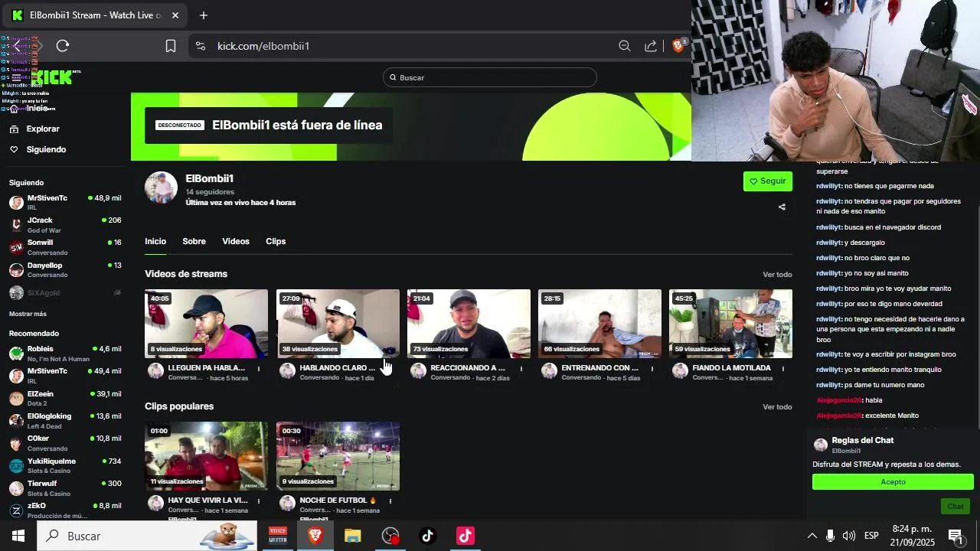Close the ElBombii1 Stream browser tab
This screenshot has height=551, width=980.
[x=175, y=15]
